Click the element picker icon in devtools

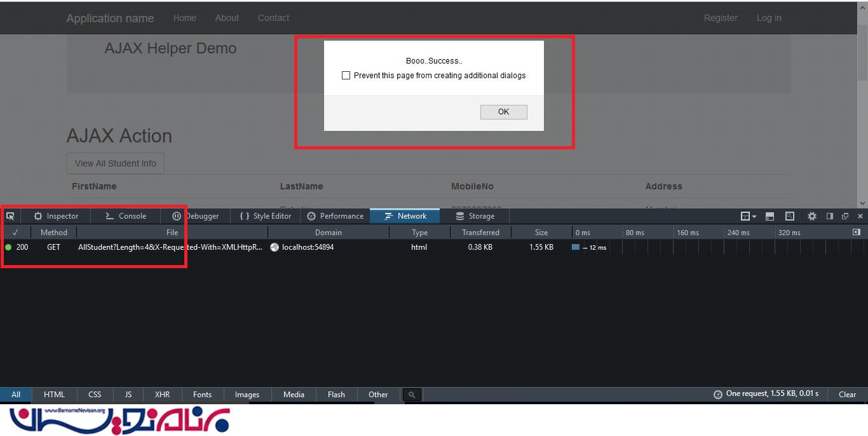10,216
